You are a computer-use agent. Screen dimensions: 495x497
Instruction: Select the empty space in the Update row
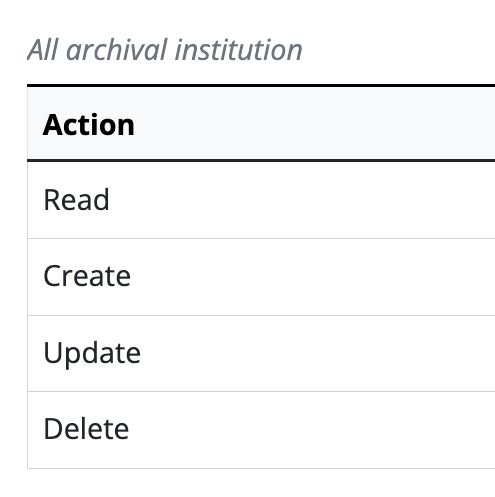click(318, 354)
